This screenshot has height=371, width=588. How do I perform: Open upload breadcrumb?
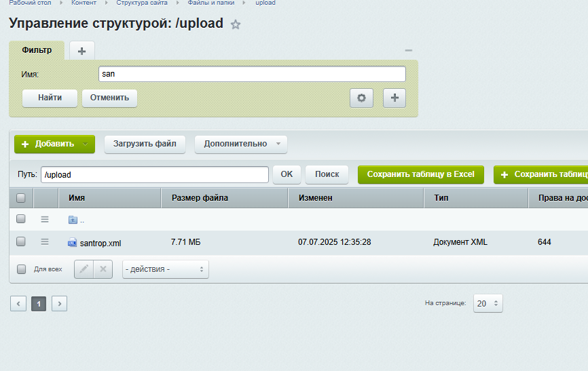265,3
